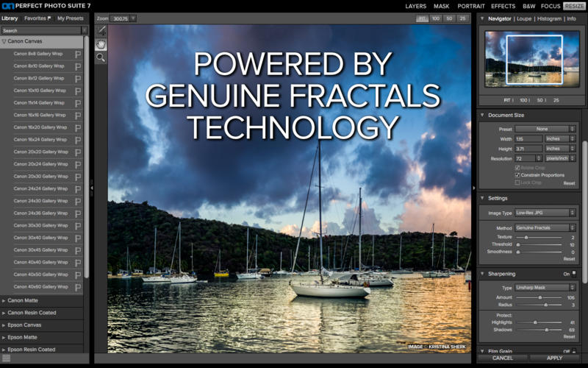Image resolution: width=588 pixels, height=368 pixels.
Task: Select the Hand pan tool
Action: (101, 44)
